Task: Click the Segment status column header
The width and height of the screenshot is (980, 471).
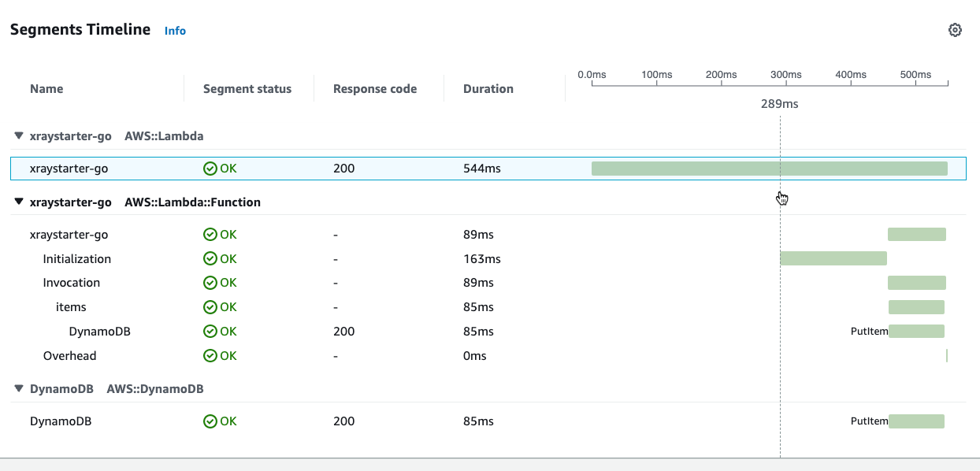Action: pos(247,89)
